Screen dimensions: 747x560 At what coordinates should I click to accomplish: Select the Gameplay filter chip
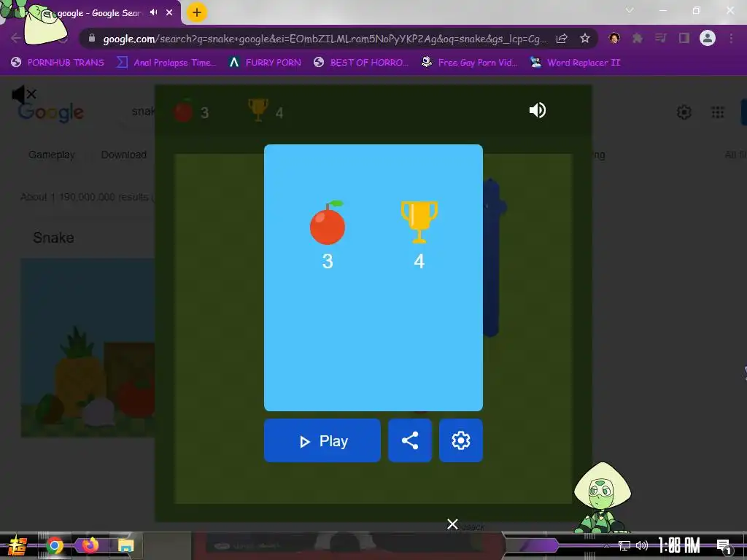[x=52, y=155]
